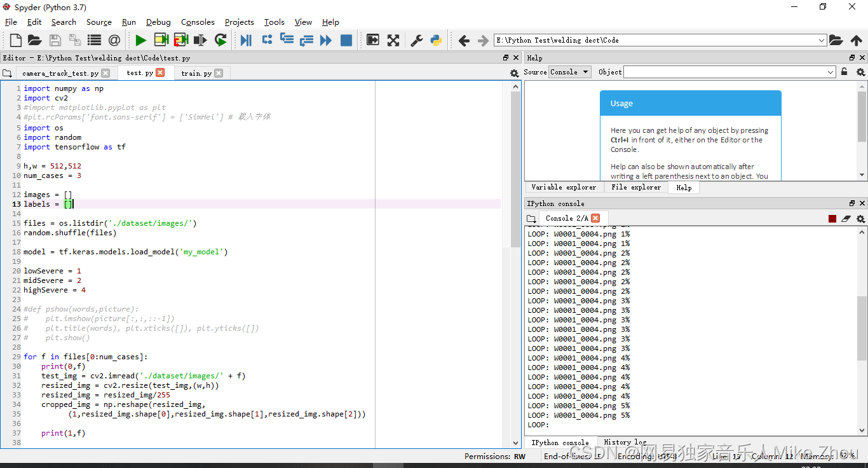Viewport: 868px width, 468px height.
Task: Toggle fullscreen mode icon
Action: [393, 40]
